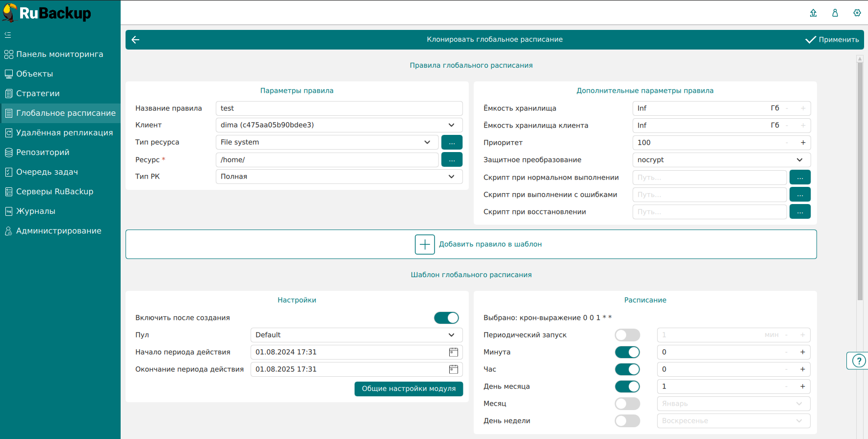Open Серверы RuBackup in sidebar
868x439 pixels.
[x=60, y=192]
